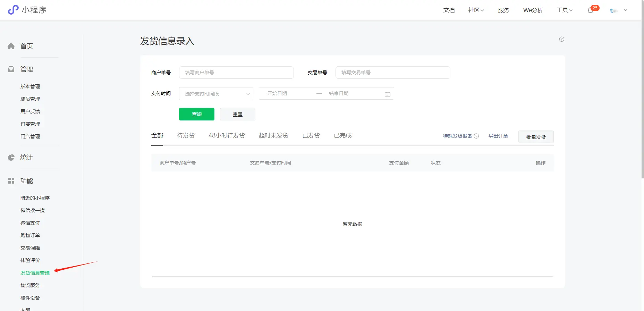The image size is (644, 311).
Task: Open 功能 section in sidebar
Action: point(27,180)
